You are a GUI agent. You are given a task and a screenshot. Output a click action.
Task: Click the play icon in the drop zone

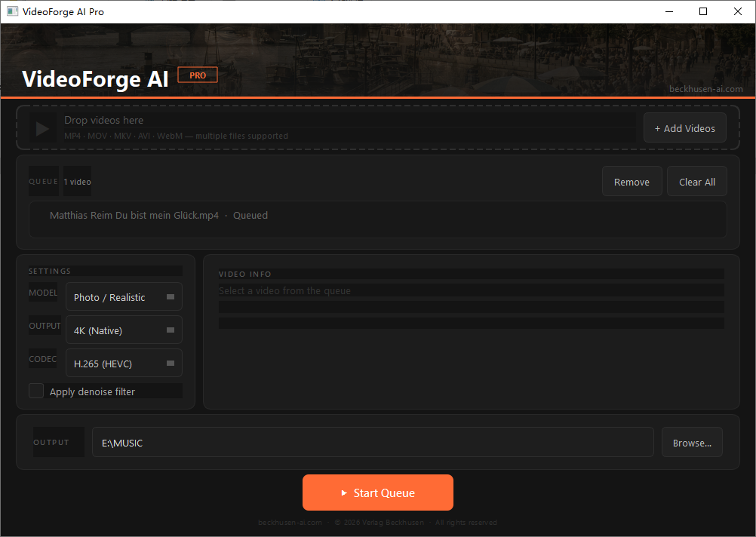pos(42,129)
